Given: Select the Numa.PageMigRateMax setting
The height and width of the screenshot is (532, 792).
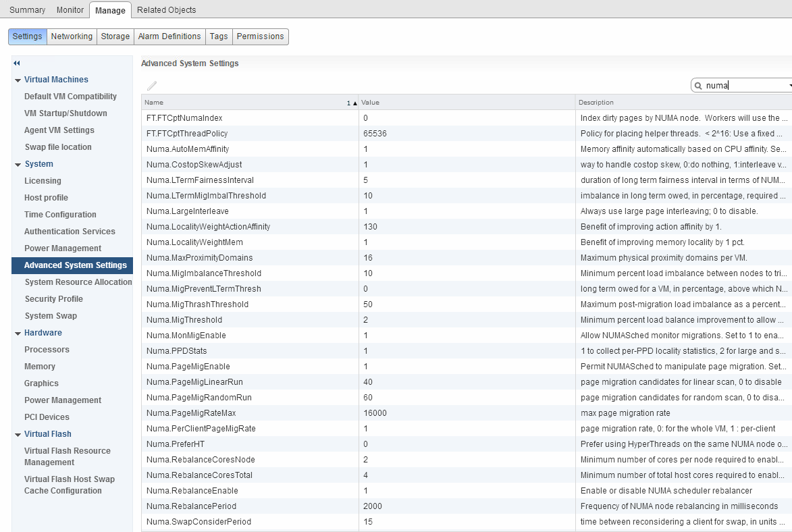Looking at the screenshot, I should point(467,413).
